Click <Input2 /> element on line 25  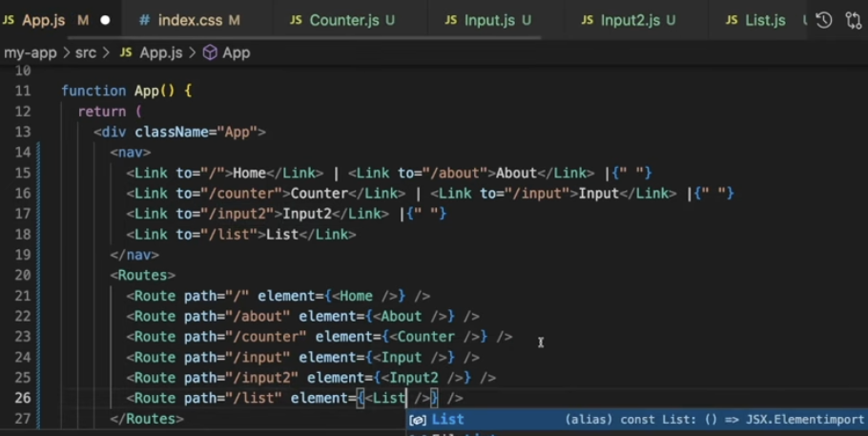coord(422,378)
